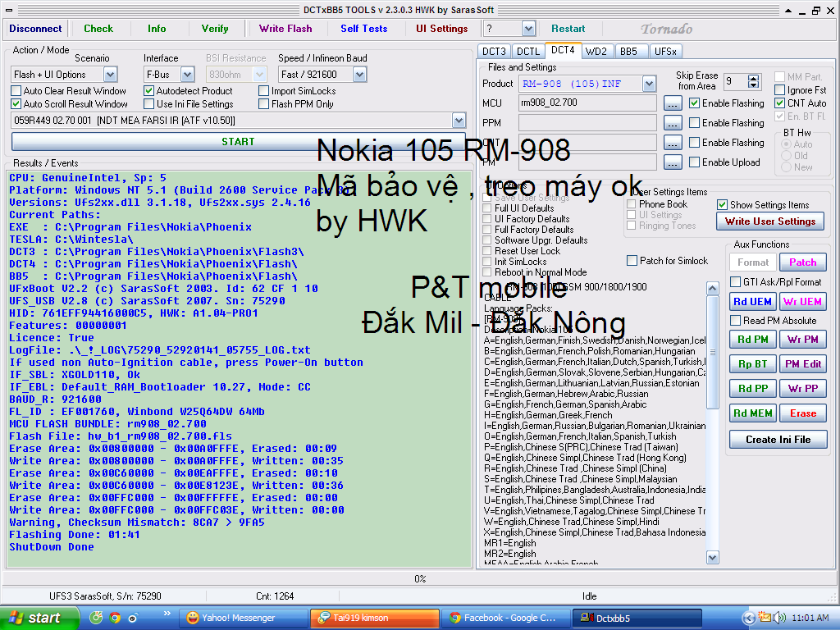Screen dimensions: 840x630
Task: Click the third quick launch icon in taskbar
Action: (x=133, y=618)
